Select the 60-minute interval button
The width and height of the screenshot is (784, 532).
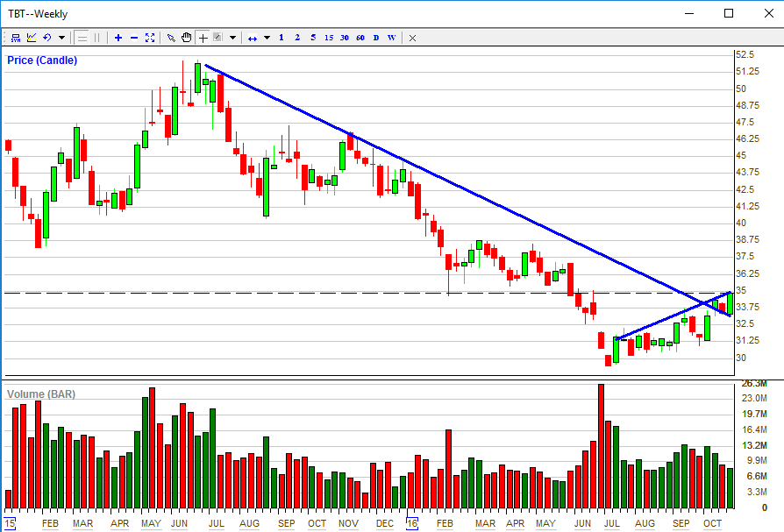[x=360, y=38]
